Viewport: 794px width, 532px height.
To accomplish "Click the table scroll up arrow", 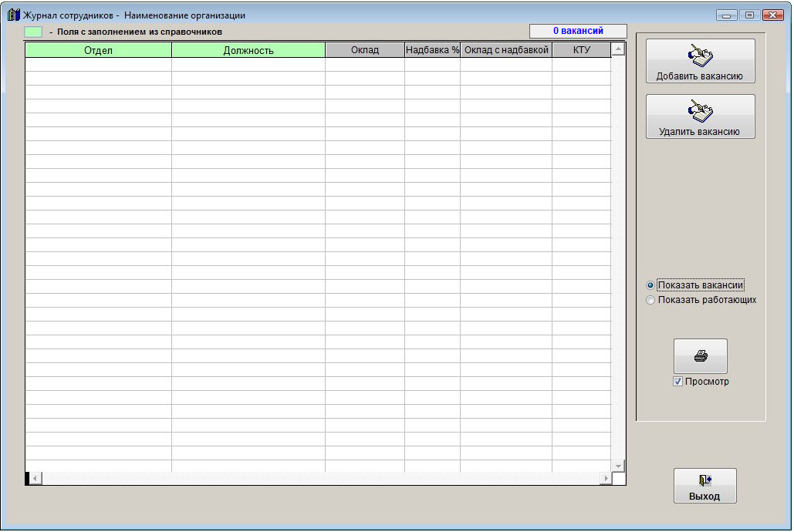I will 618,49.
